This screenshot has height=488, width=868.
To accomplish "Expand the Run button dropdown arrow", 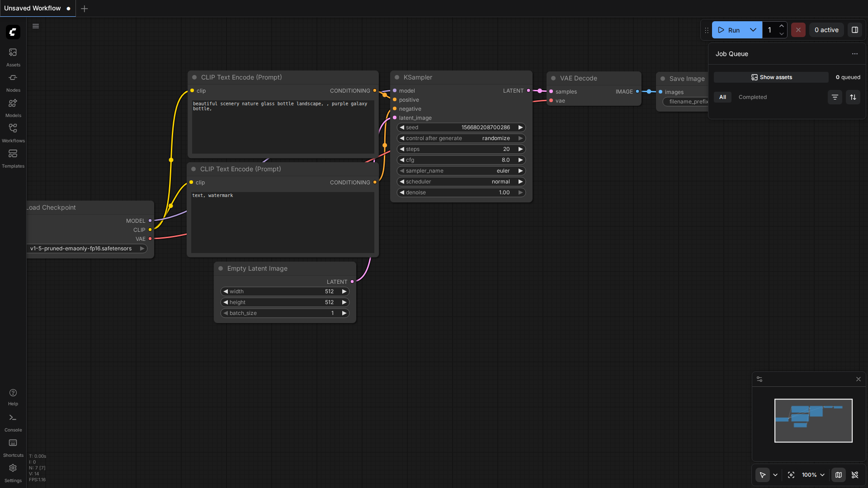I will (753, 30).
